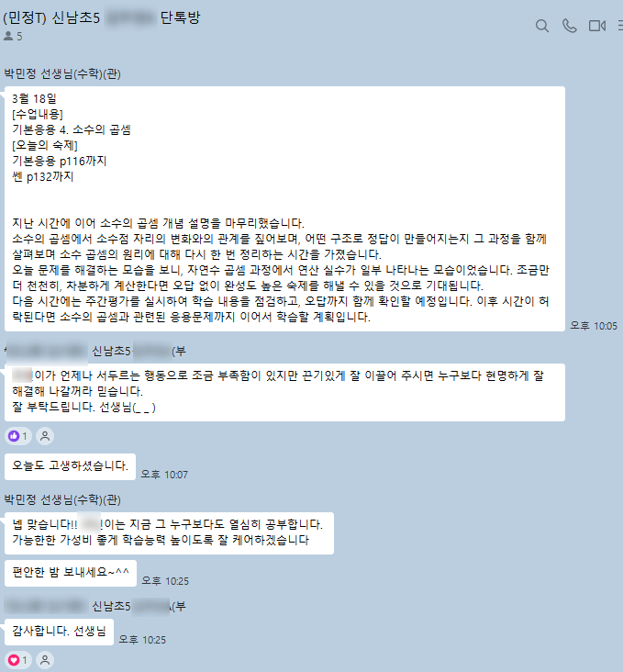Select the 넵 맞습니다 reply bubble

coord(169,533)
